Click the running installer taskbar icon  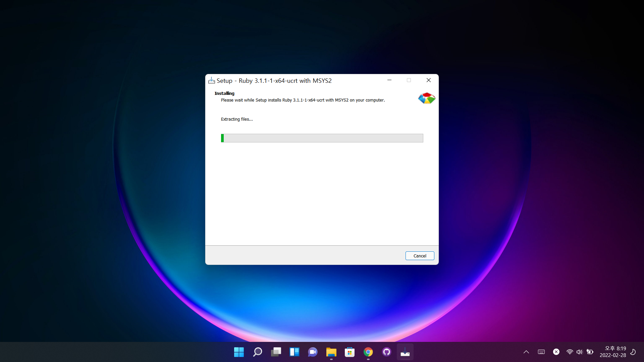click(405, 352)
